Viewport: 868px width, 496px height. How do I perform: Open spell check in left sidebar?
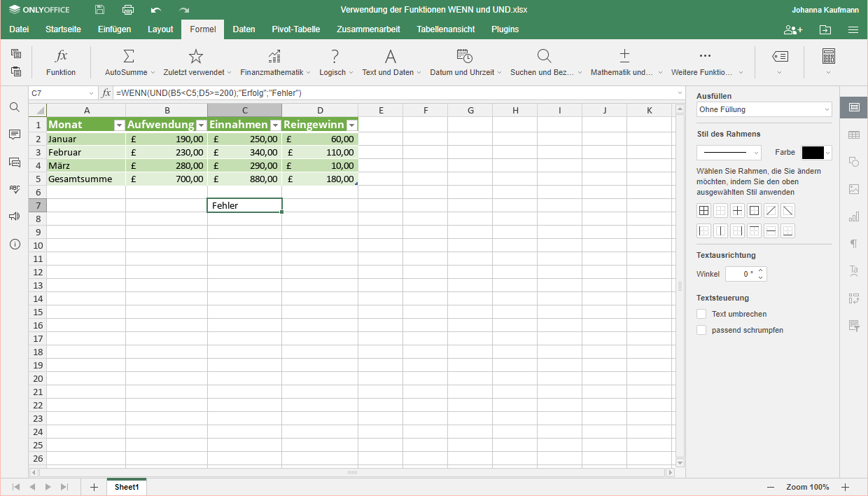tap(14, 189)
